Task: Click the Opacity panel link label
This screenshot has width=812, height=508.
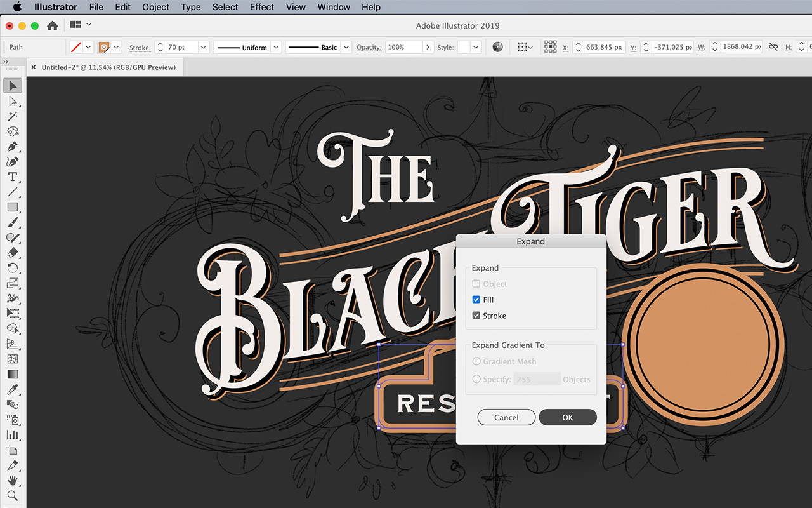Action: click(369, 48)
